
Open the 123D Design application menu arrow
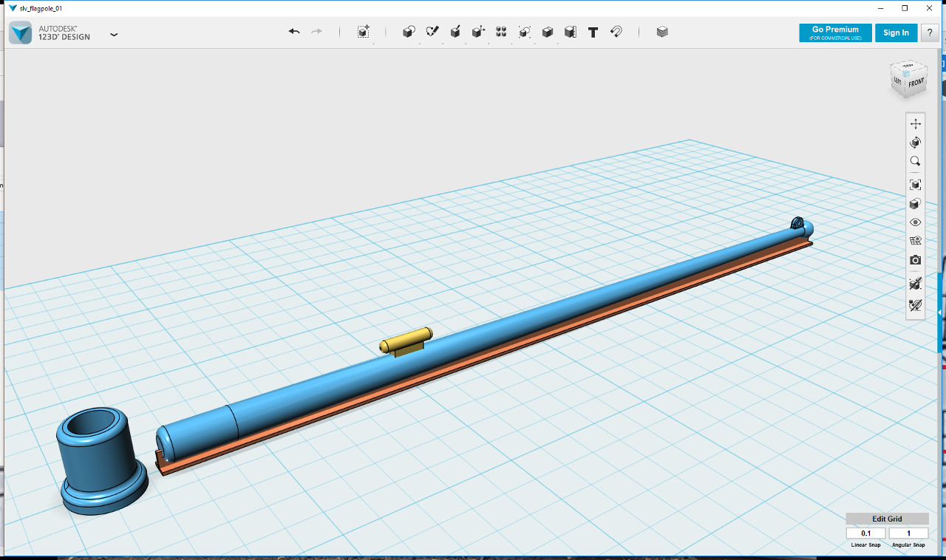pyautogui.click(x=114, y=34)
